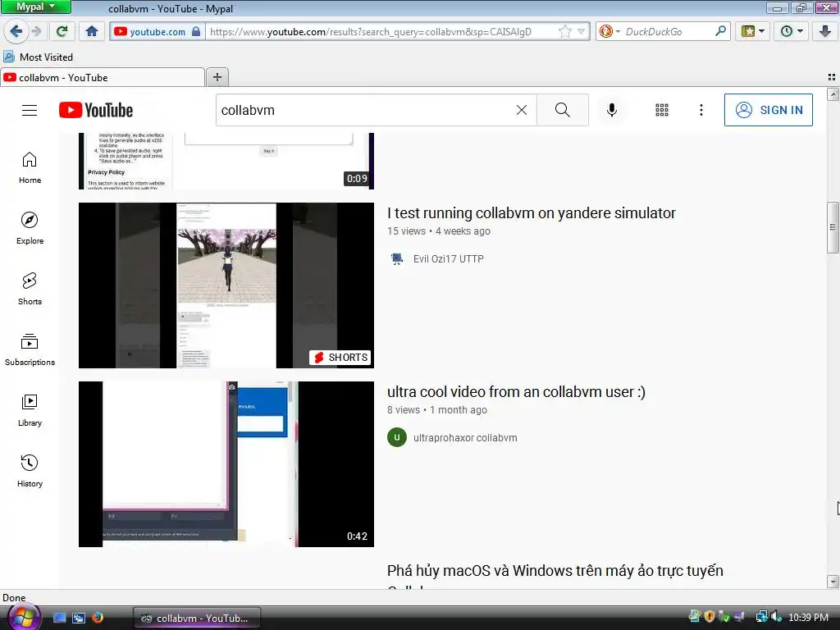Click the SIGN IN button

(768, 110)
